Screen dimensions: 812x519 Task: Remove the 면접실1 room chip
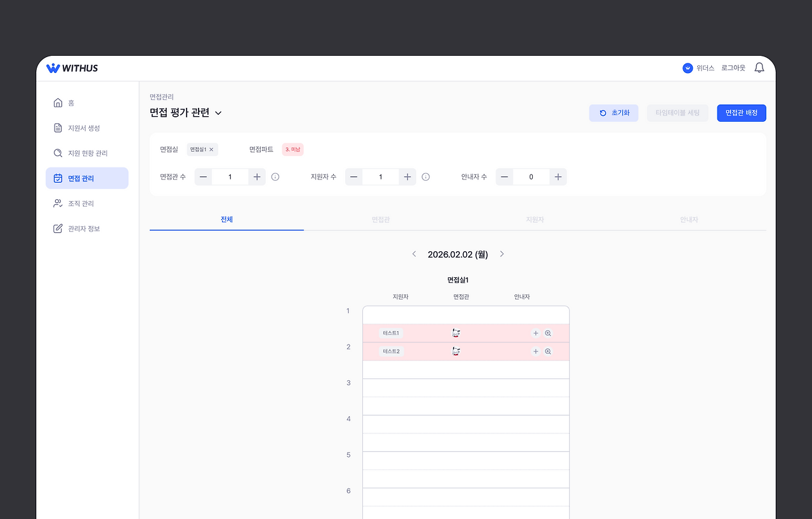click(211, 150)
